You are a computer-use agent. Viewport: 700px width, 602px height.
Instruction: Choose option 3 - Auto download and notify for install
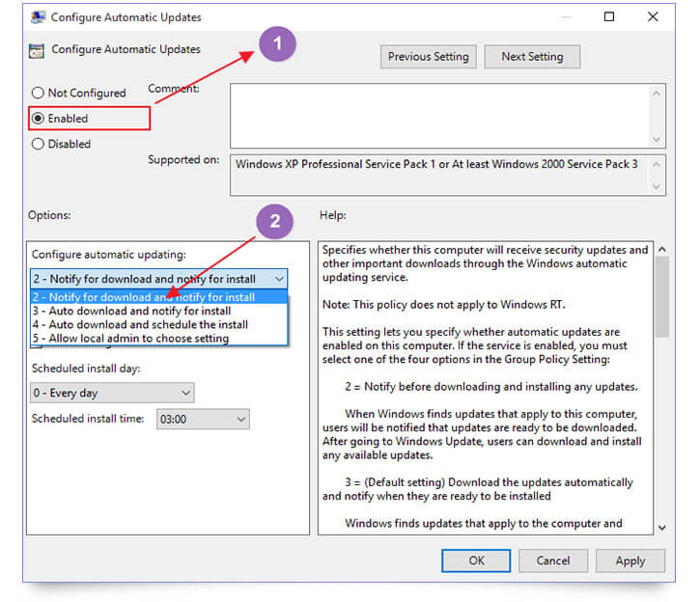(x=159, y=311)
